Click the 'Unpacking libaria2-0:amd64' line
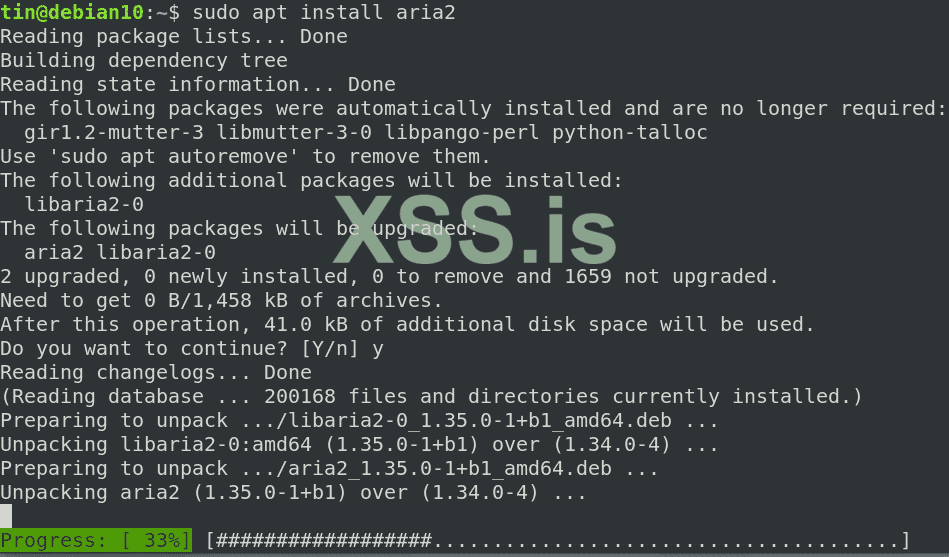 [x=360, y=444]
